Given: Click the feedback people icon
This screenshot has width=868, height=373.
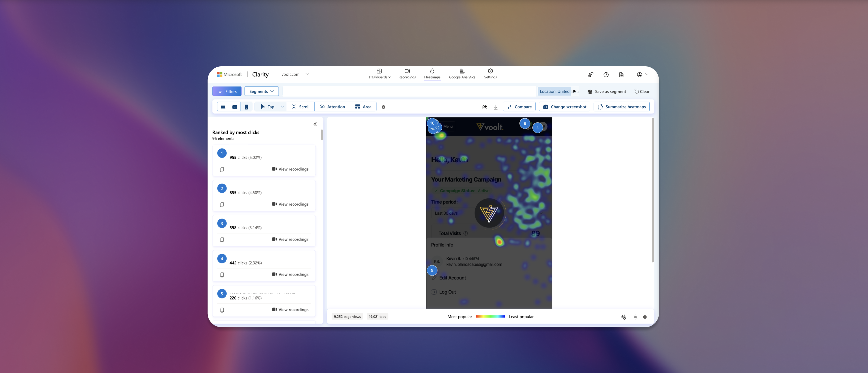Looking at the screenshot, I should (x=591, y=75).
